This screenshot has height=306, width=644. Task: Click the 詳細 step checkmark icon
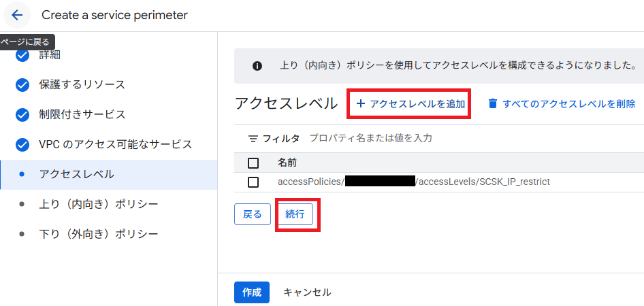(x=22, y=55)
